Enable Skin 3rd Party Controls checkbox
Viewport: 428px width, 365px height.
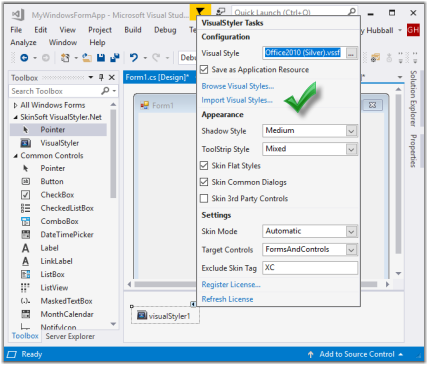tap(204, 199)
